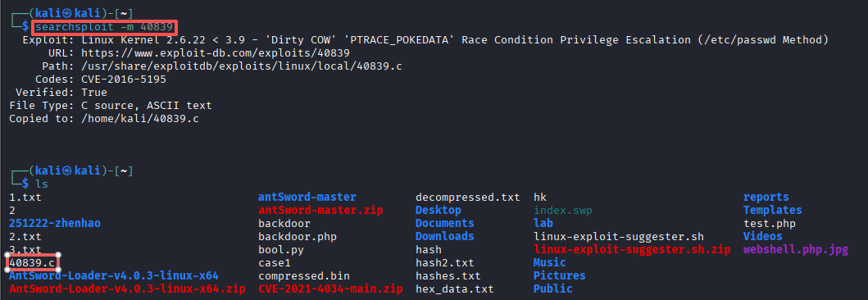This screenshot has height=300, width=868.
Task: Select the Videos directory entry
Action: [x=763, y=236]
